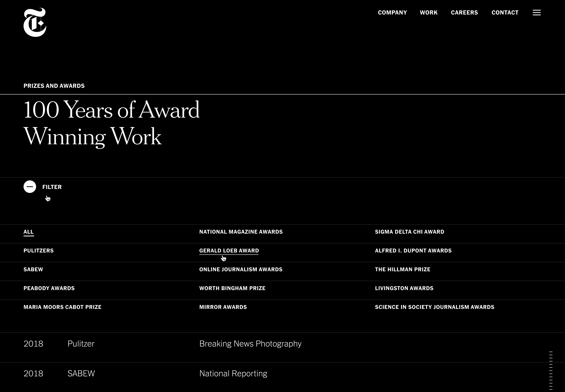Click the New York Times T logo
This screenshot has width=565, height=392.
35,22
